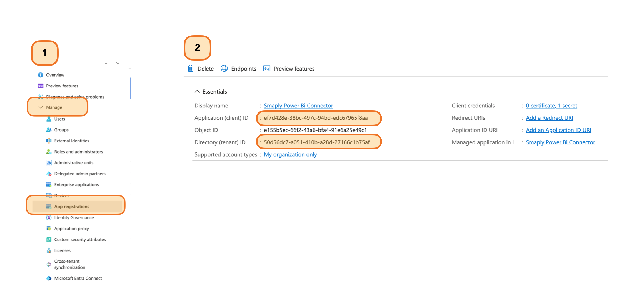The width and height of the screenshot is (644, 306).
Task: Click the Directory (tenant) ID value
Action: coord(317,142)
